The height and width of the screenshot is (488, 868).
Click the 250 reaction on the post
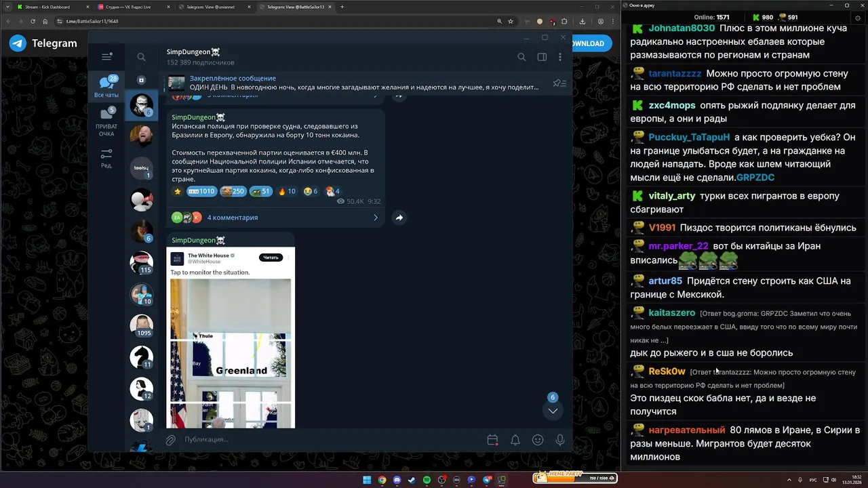click(x=233, y=191)
